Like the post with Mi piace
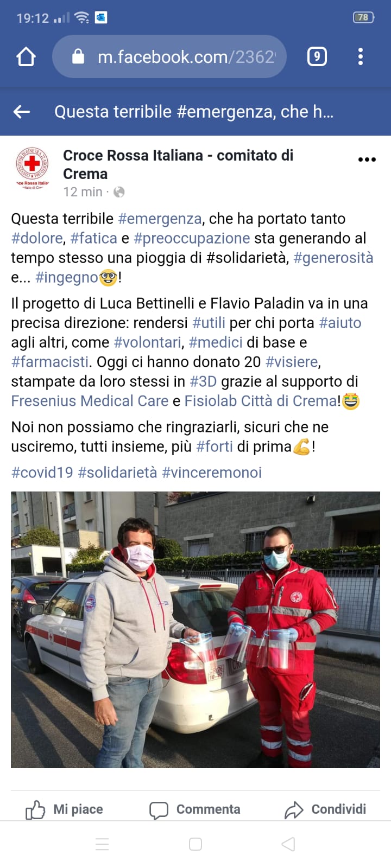 [x=64, y=809]
